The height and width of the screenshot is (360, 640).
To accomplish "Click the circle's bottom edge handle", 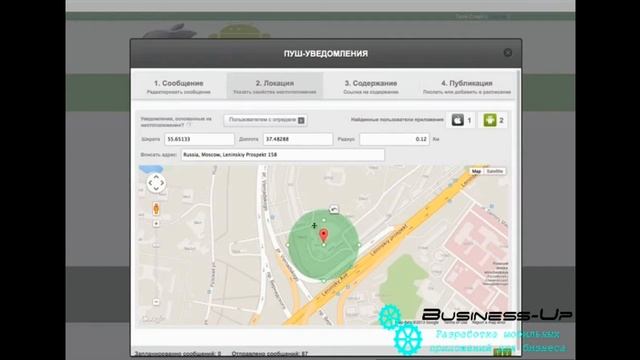I will point(324,281).
